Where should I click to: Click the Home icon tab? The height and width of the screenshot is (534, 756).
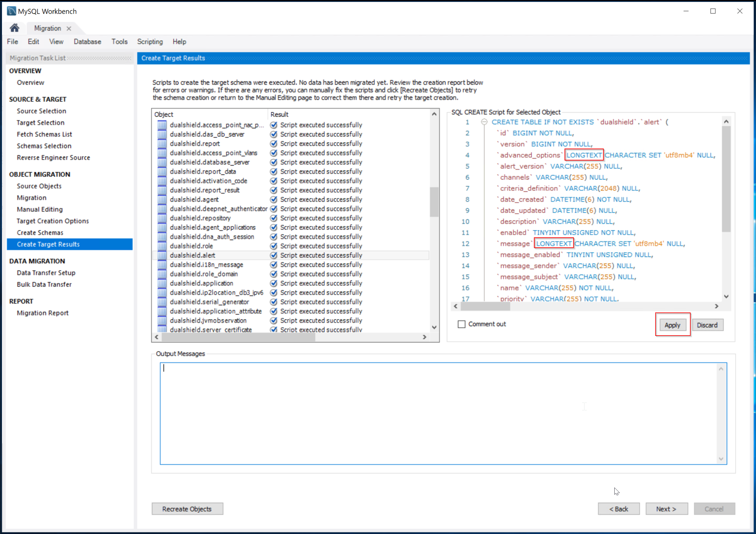pos(14,28)
